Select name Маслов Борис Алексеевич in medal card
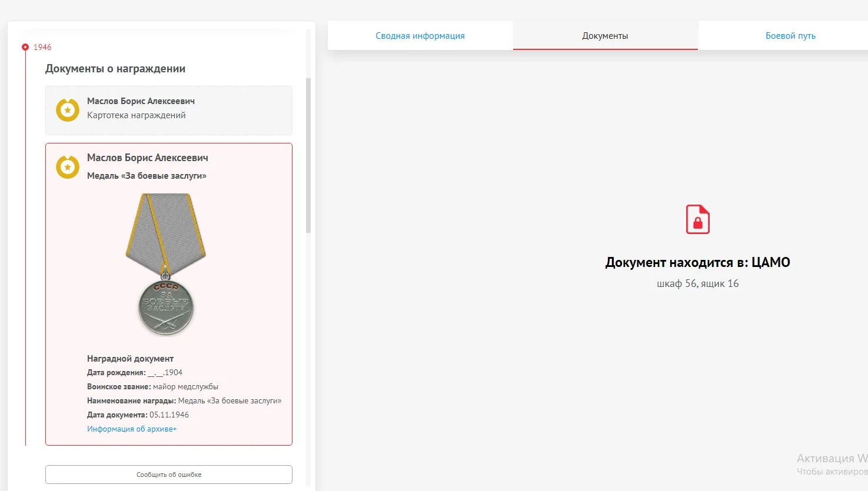The width and height of the screenshot is (868, 491). (148, 158)
